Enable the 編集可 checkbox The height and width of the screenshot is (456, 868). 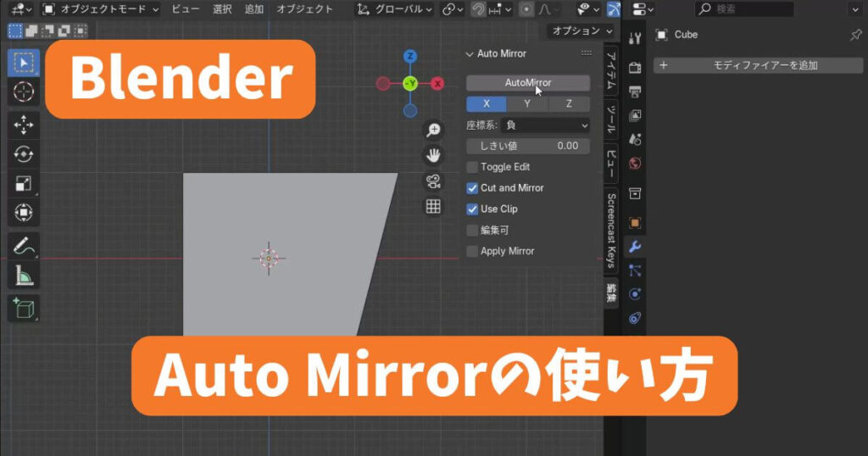(x=472, y=231)
